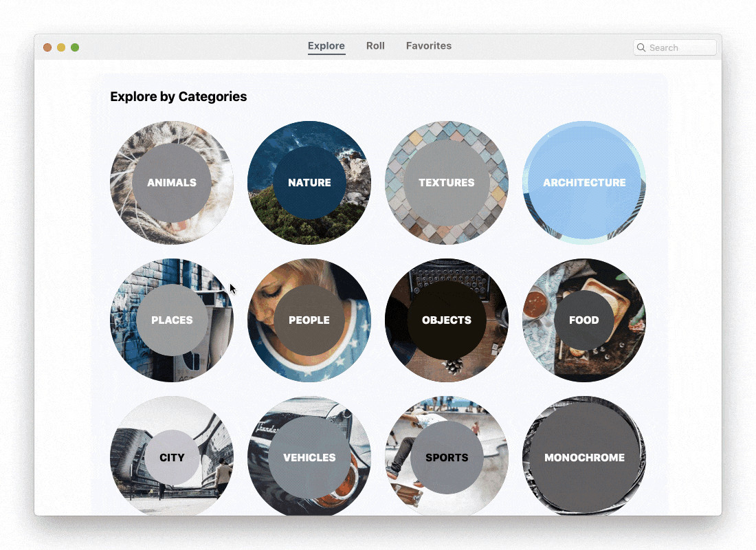756x550 pixels.
Task: Open the Nature category circle
Action: coord(309,182)
